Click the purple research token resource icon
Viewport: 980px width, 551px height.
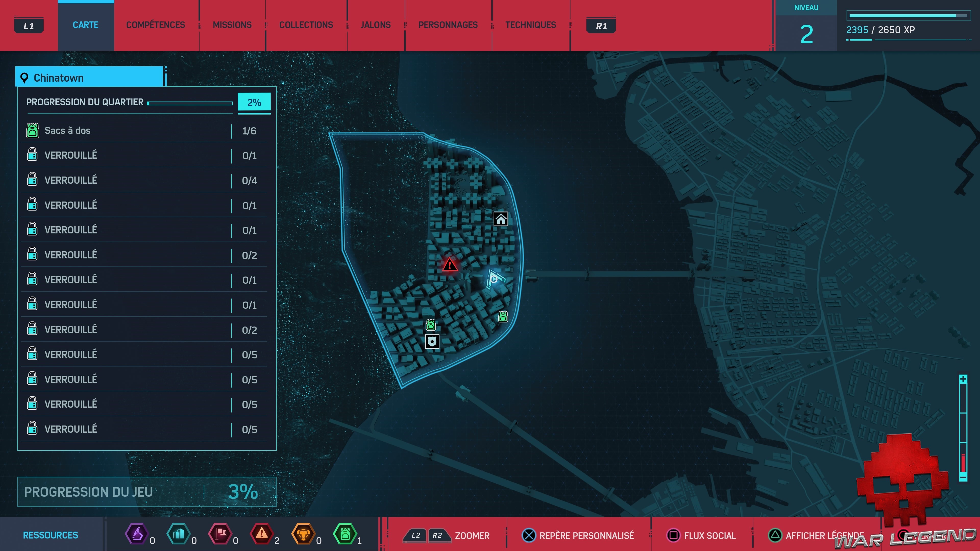click(x=137, y=534)
